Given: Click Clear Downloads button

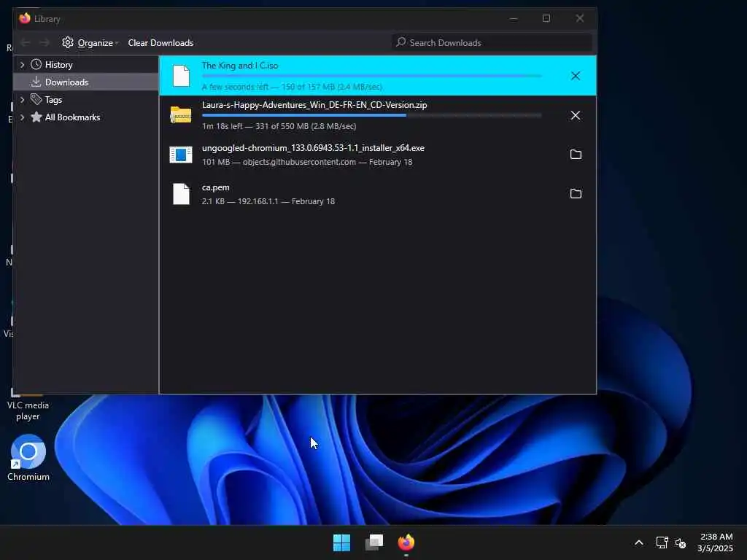Looking at the screenshot, I should coord(160,43).
